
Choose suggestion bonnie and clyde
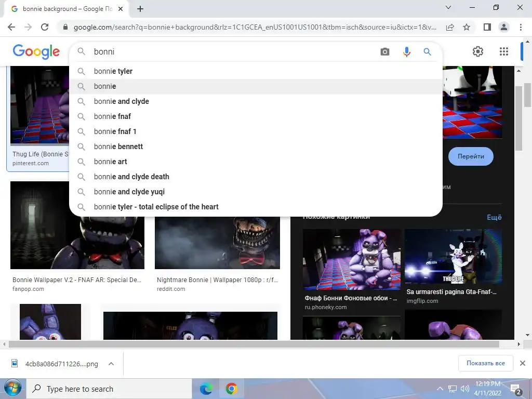point(256,101)
